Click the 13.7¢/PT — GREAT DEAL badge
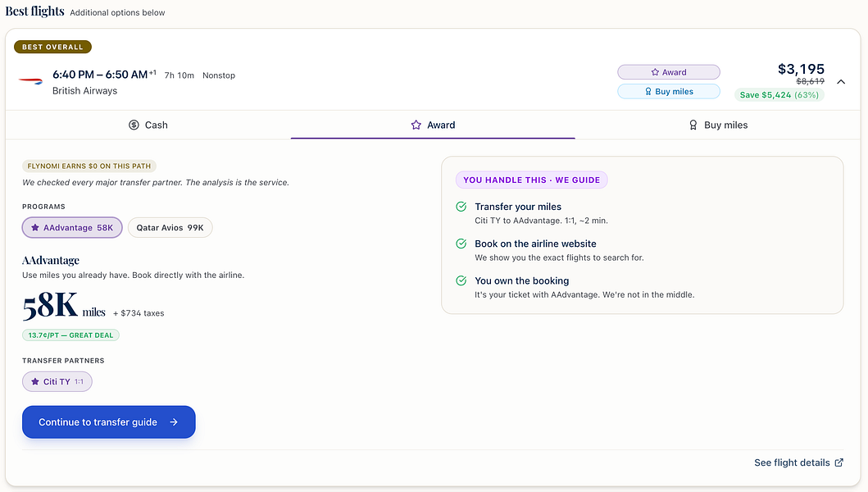 coord(70,335)
